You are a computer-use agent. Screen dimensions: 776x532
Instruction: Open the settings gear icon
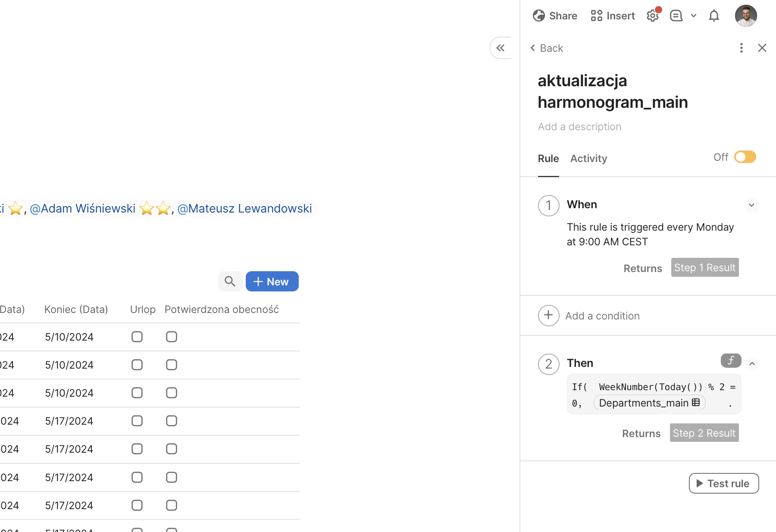[652, 16]
